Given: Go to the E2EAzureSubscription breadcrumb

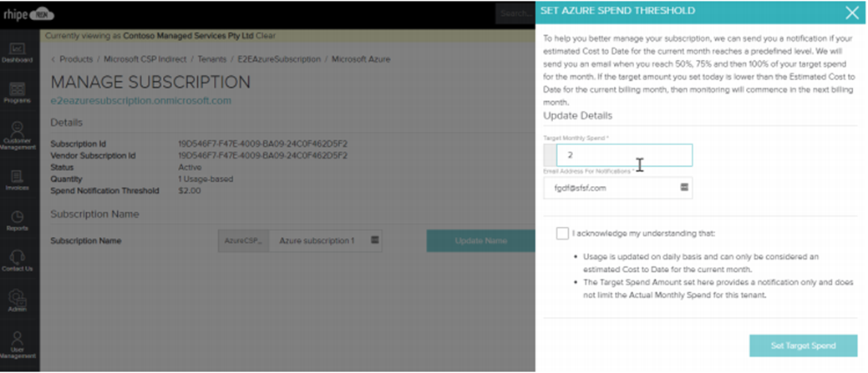Looking at the screenshot, I should click(x=279, y=59).
